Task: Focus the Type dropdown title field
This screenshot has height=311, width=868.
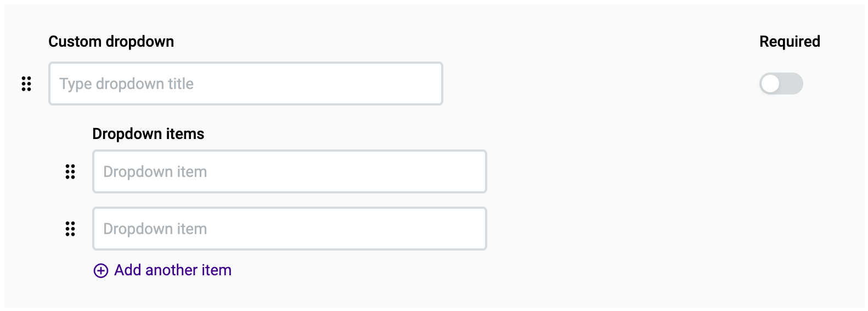Action: [x=246, y=84]
